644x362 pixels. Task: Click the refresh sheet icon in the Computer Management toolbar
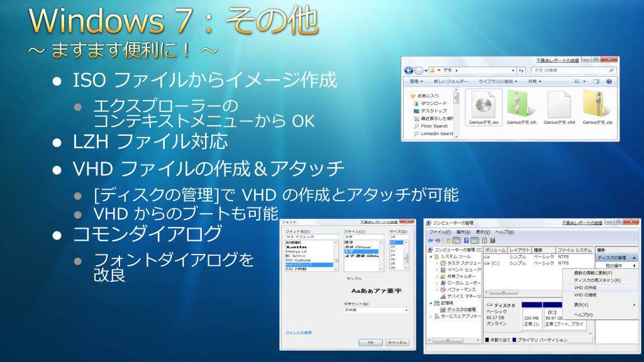484,241
